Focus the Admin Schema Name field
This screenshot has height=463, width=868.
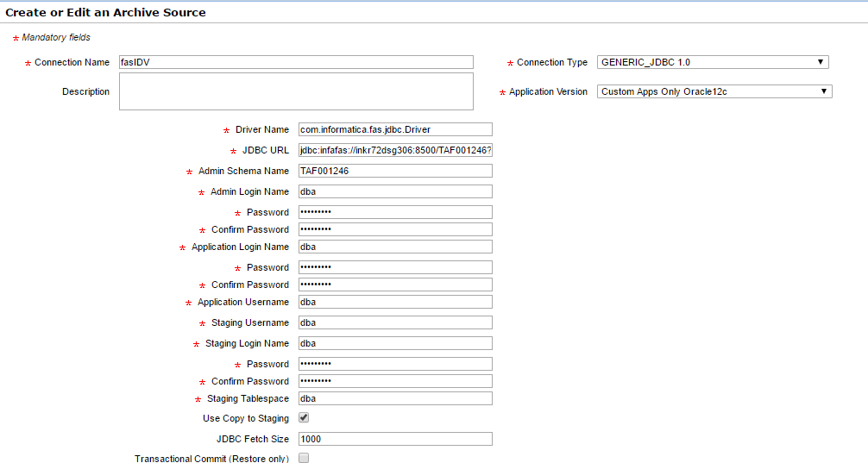[394, 171]
